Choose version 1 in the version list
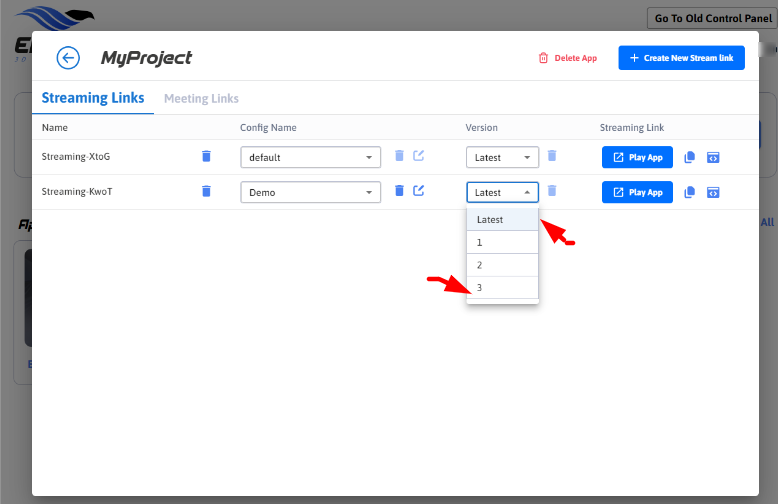Screen dimensions: 778x504 (x=502, y=242)
